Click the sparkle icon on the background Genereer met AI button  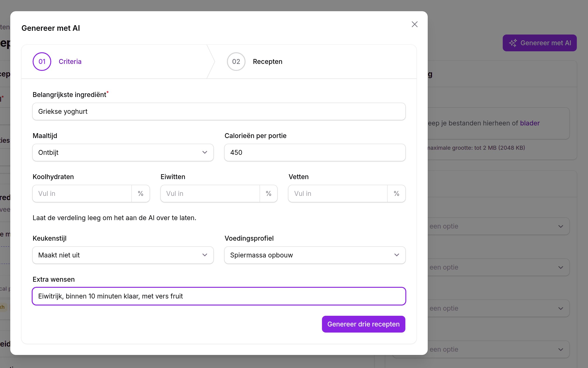pyautogui.click(x=513, y=43)
